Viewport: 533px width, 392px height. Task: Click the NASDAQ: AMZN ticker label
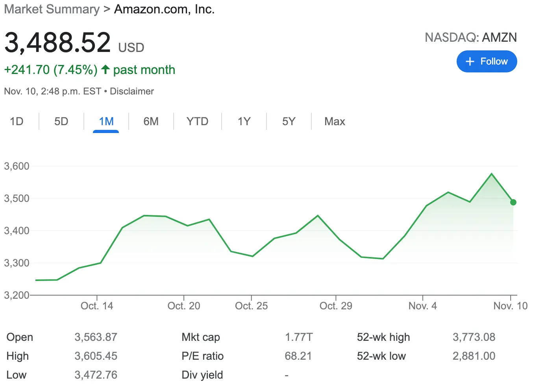tap(470, 37)
